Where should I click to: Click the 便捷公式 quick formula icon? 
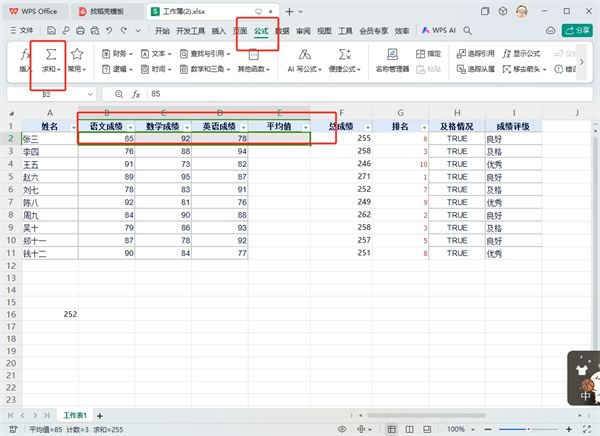[x=344, y=54]
